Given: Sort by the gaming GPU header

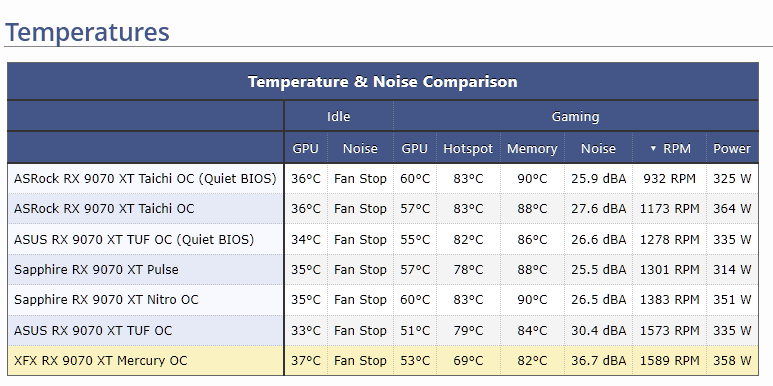Looking at the screenshot, I should 415,148.
